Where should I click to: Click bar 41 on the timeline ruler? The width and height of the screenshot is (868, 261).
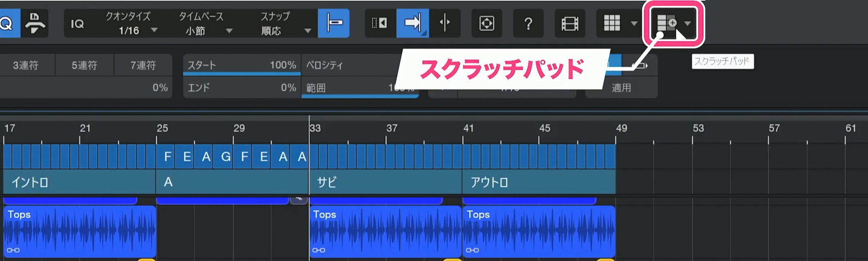point(468,128)
